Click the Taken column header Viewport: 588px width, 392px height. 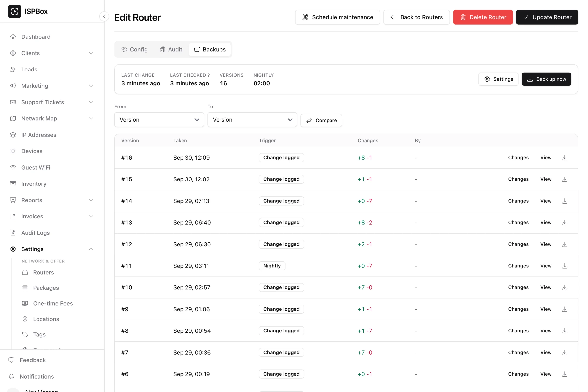pyautogui.click(x=180, y=141)
